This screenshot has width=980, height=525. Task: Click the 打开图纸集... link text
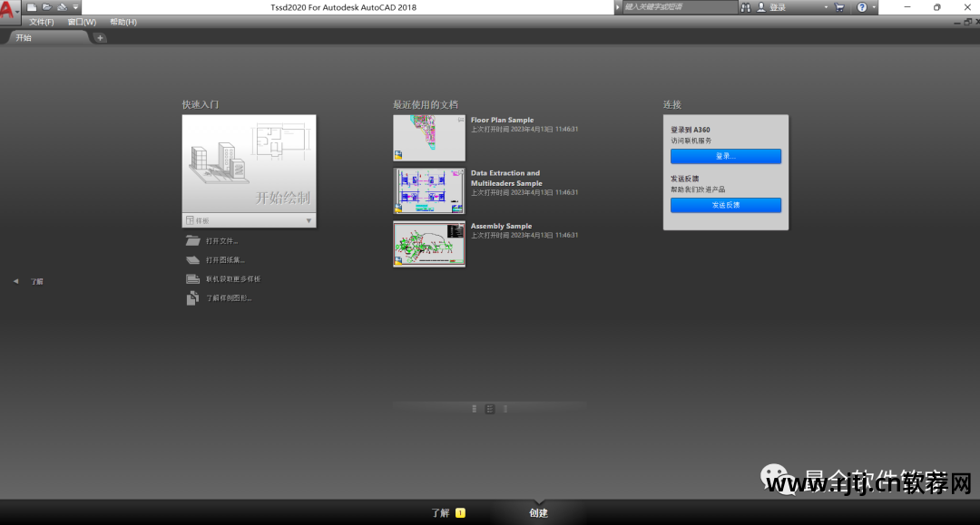(226, 259)
